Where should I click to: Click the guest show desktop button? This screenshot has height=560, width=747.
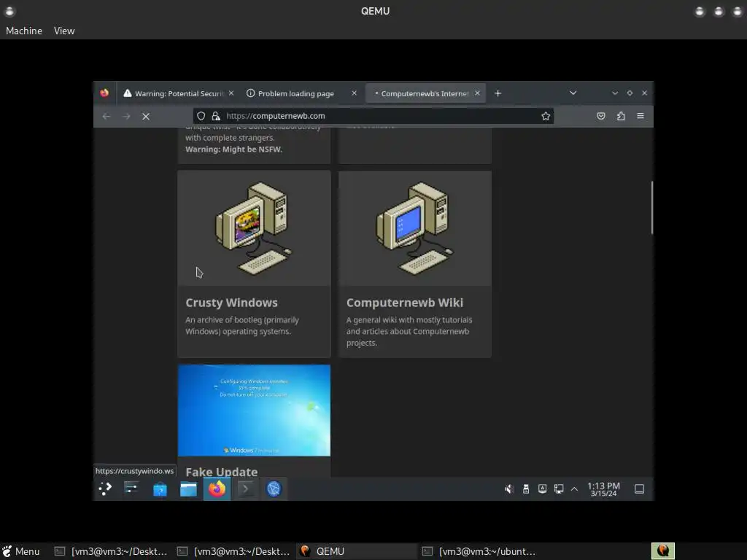[639, 489]
